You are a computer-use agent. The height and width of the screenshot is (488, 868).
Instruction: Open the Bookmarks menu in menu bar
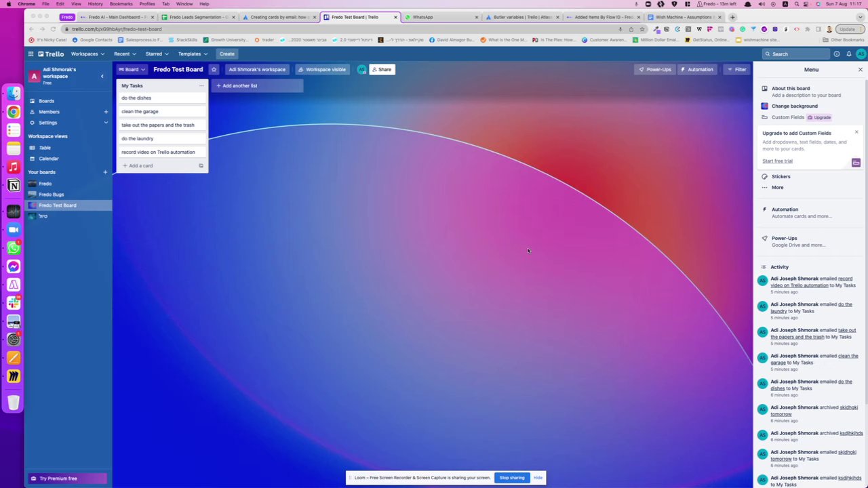tap(121, 4)
